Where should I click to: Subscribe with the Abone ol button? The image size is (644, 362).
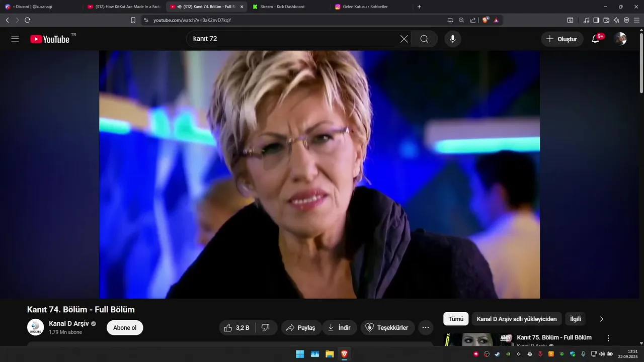pos(125,328)
